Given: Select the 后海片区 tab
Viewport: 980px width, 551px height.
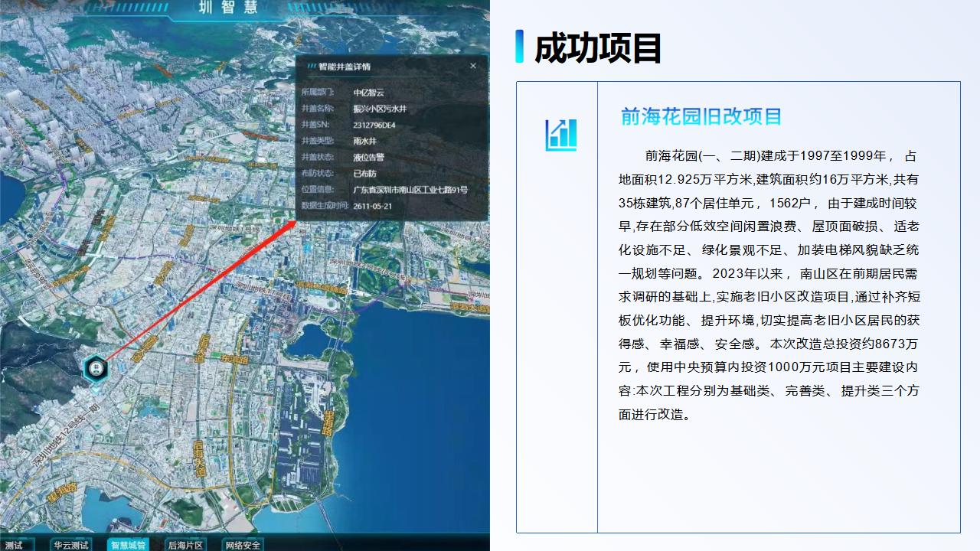Looking at the screenshot, I should coord(185,545).
